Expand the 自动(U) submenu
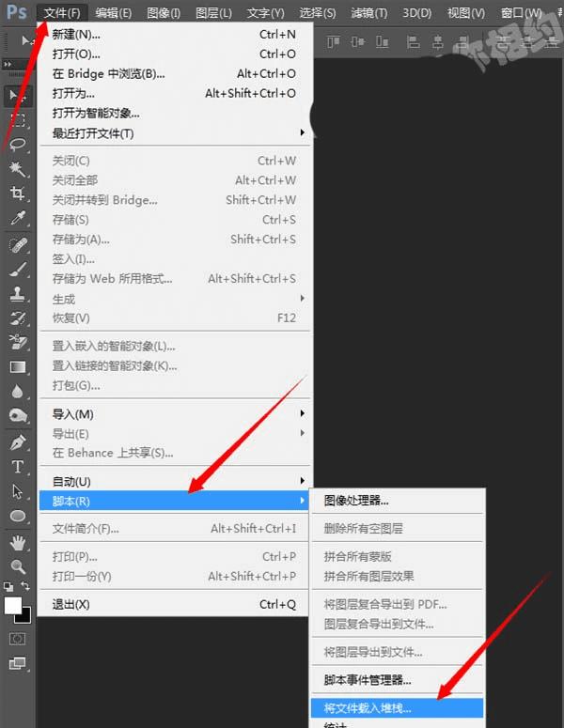564x728 pixels. point(175,481)
